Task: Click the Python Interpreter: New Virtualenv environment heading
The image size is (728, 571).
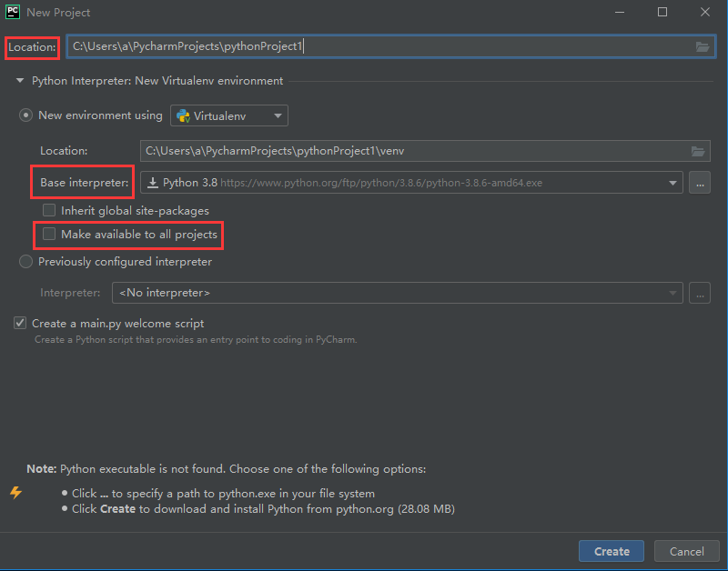Action: tap(157, 81)
